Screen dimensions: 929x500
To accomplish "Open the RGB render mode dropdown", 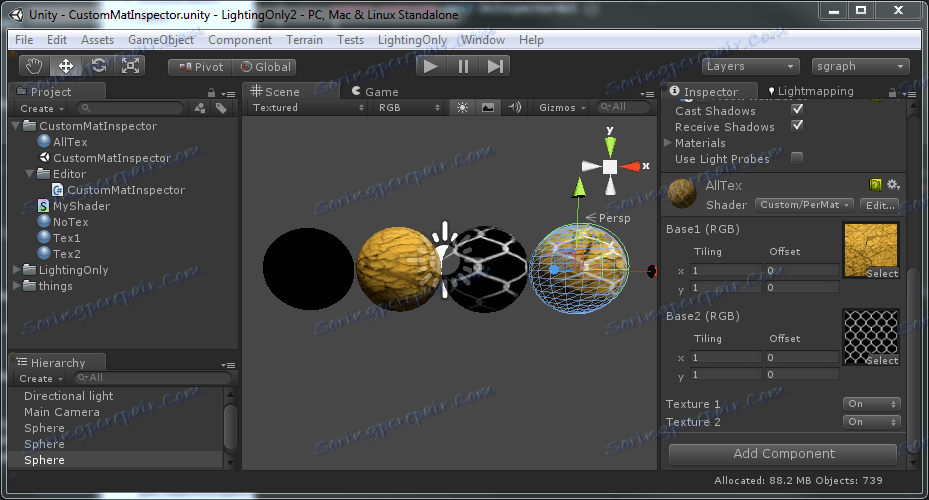I will click(x=409, y=107).
